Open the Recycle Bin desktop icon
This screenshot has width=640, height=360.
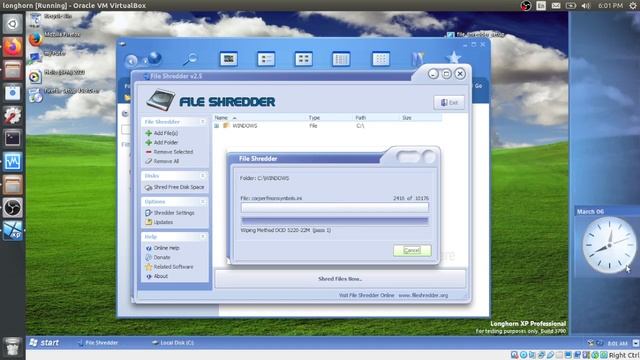point(36,19)
